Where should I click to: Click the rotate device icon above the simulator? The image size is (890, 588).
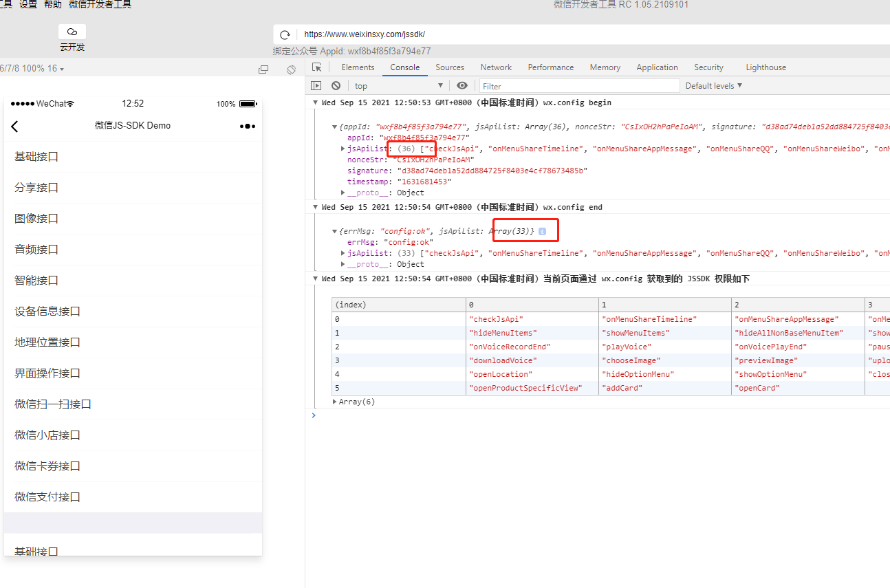[x=291, y=69]
